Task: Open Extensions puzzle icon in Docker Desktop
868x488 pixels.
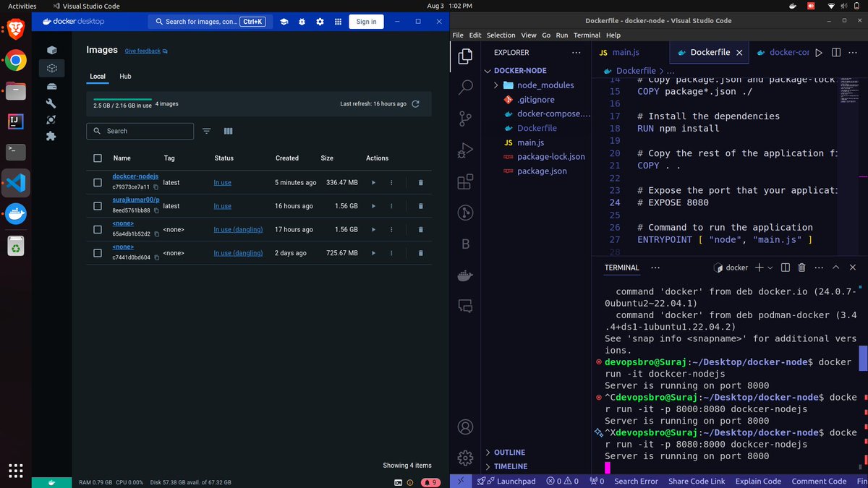Action: 51,136
